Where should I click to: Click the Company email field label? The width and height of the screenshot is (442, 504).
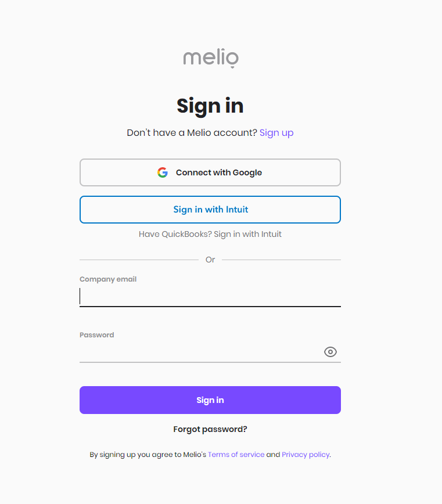(108, 279)
